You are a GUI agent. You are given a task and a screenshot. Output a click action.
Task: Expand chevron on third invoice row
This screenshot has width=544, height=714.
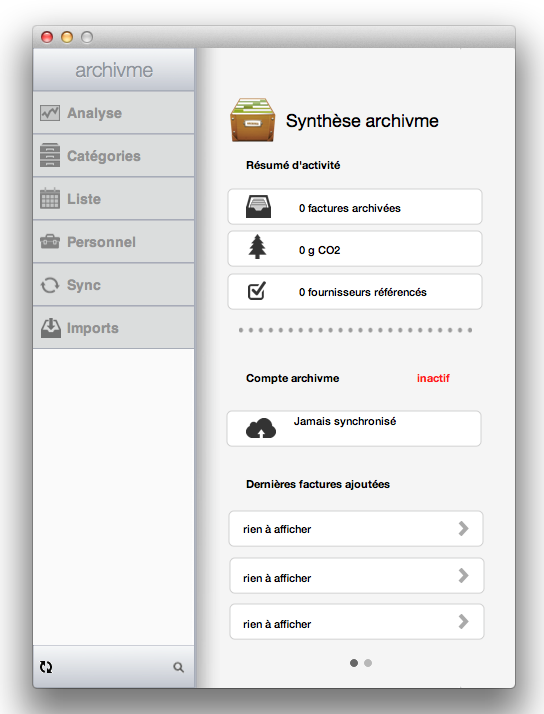click(x=463, y=621)
